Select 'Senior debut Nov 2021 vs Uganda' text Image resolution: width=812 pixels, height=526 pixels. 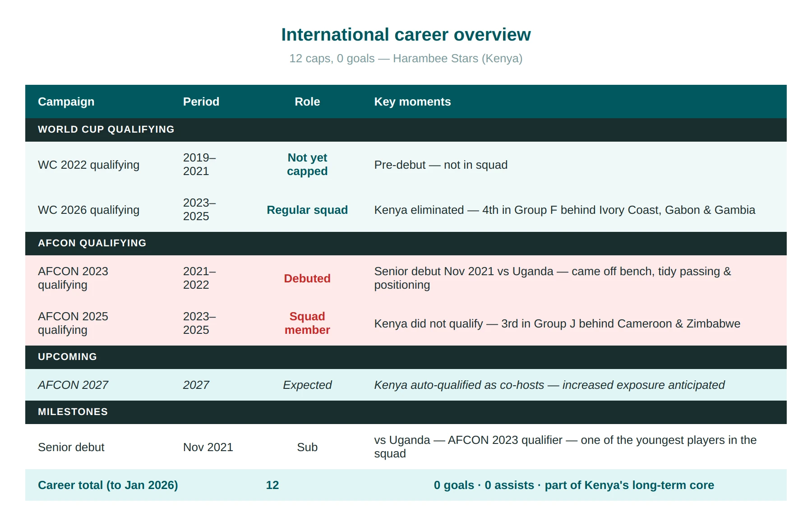pos(464,271)
